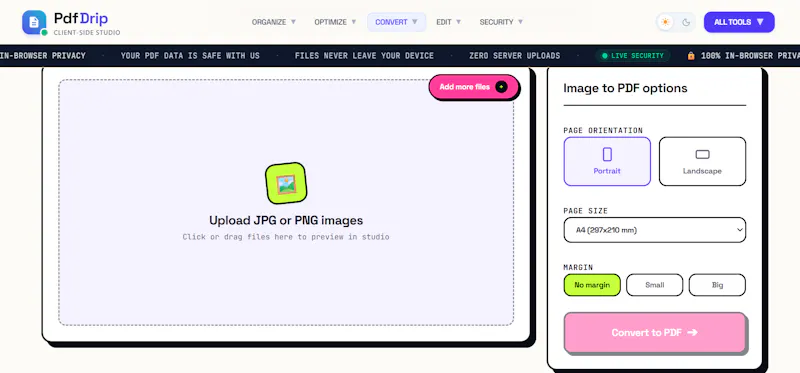The image size is (800, 373).
Task: Click Add more files button
Action: pos(474,87)
